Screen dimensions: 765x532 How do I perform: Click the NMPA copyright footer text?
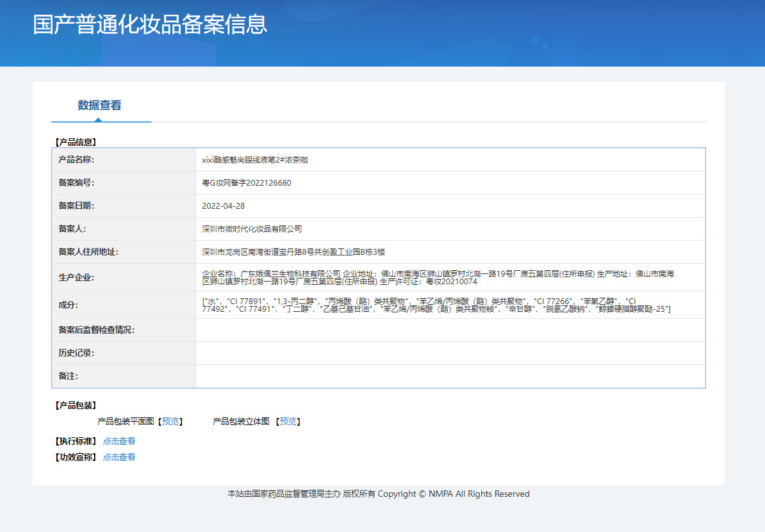click(x=378, y=494)
